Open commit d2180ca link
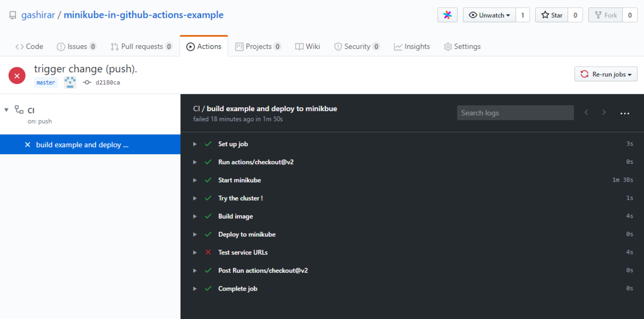The image size is (644, 319). coord(108,83)
